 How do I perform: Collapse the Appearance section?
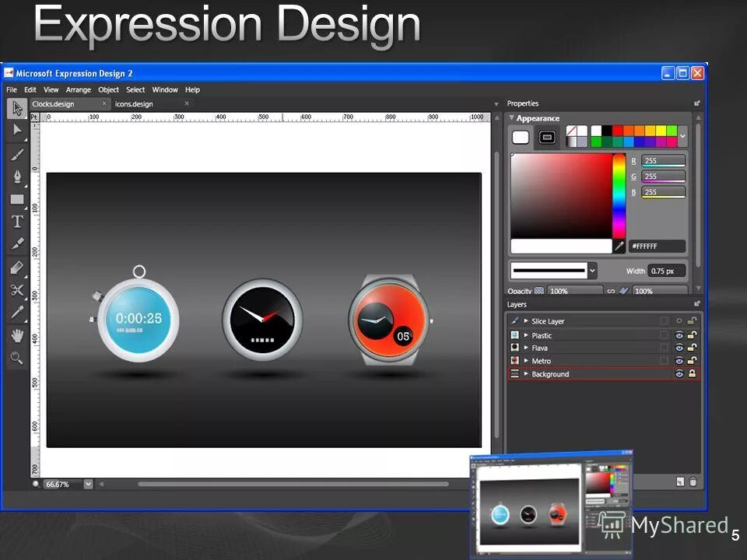click(512, 117)
